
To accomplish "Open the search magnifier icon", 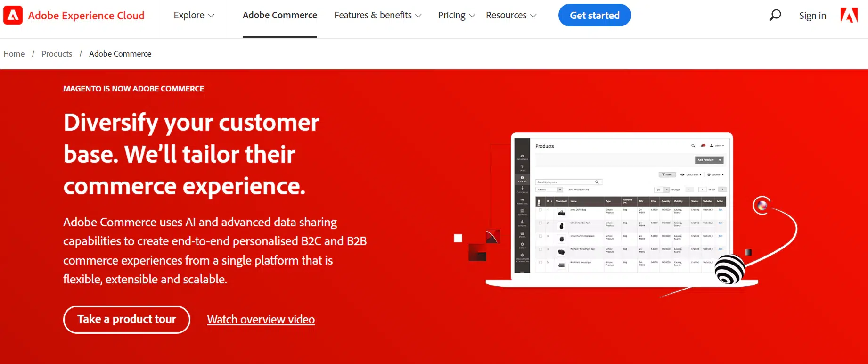I will (775, 16).
